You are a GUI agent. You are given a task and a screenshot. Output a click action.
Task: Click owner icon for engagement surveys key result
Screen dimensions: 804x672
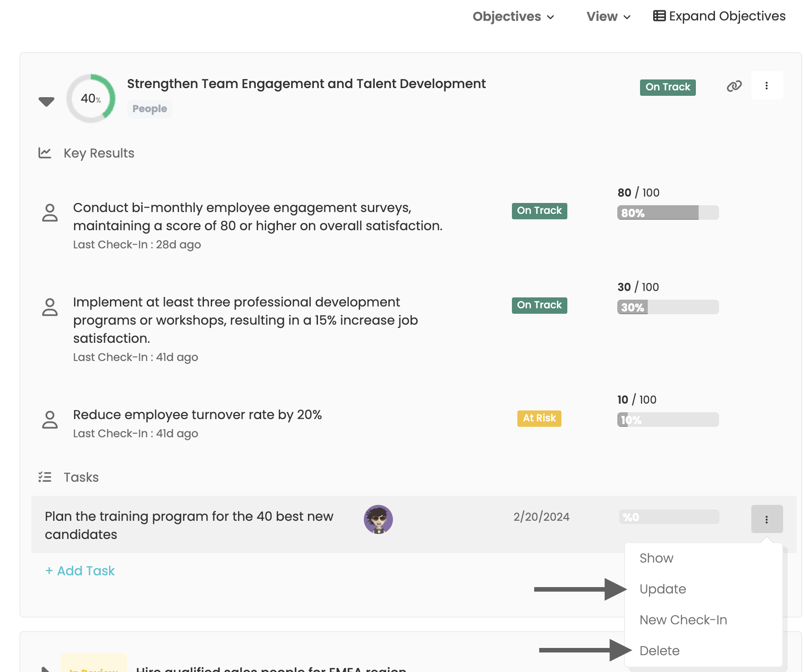coord(50,213)
